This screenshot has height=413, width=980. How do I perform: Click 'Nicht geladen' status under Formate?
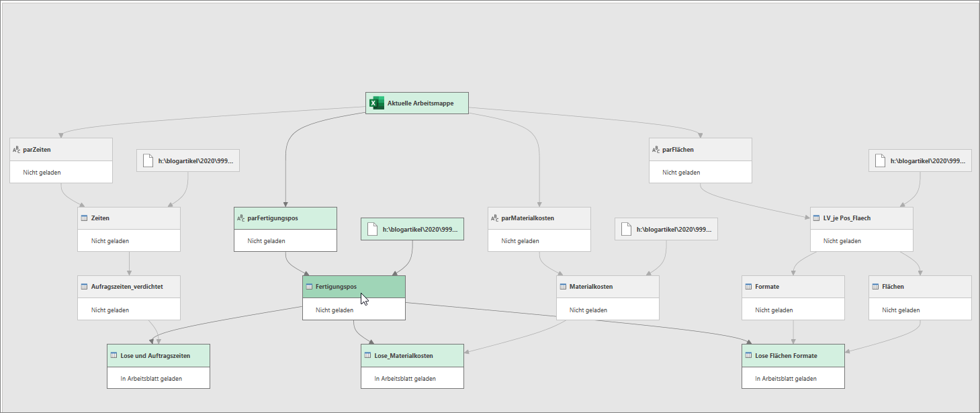pos(774,310)
